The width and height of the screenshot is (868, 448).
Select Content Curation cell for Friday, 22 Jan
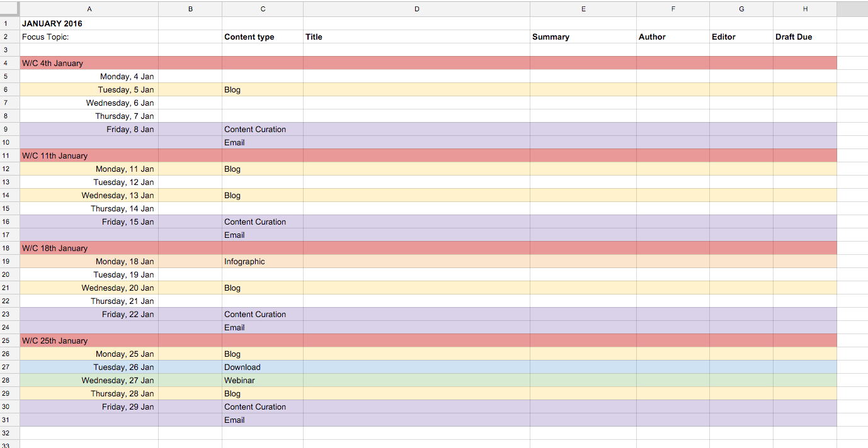click(262, 315)
